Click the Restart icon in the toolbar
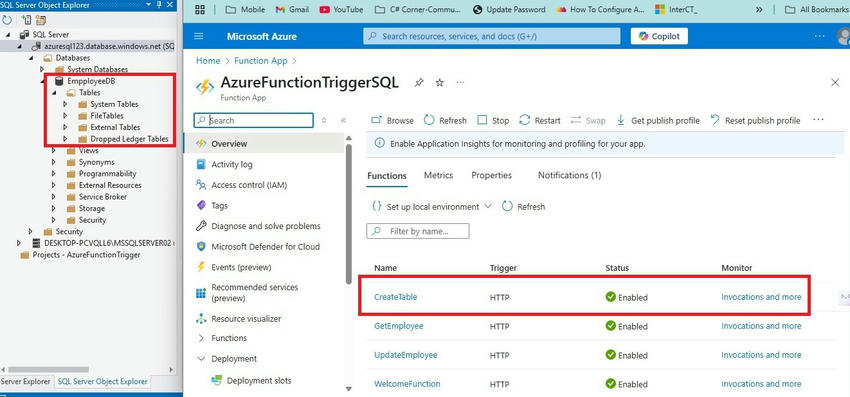The image size is (850, 397). tap(524, 120)
